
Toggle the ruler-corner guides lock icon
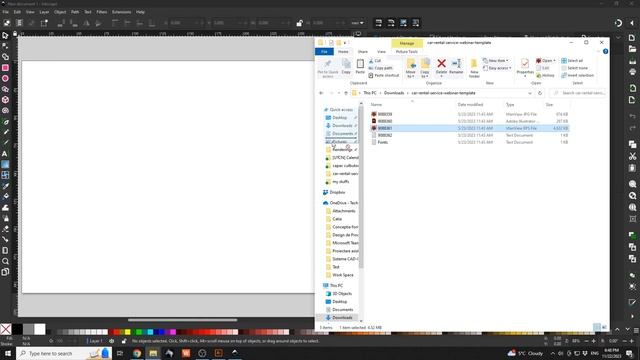tap(15, 33)
